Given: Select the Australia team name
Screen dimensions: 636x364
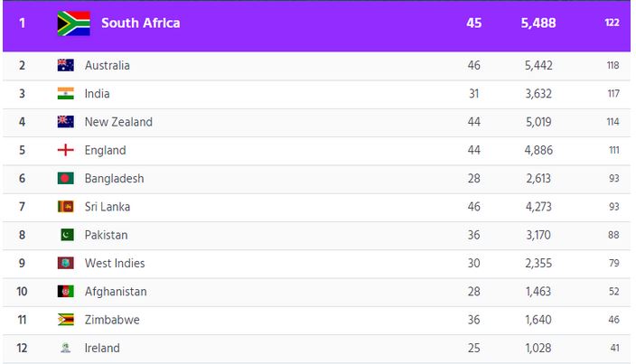Looking at the screenshot, I should coord(107,65).
